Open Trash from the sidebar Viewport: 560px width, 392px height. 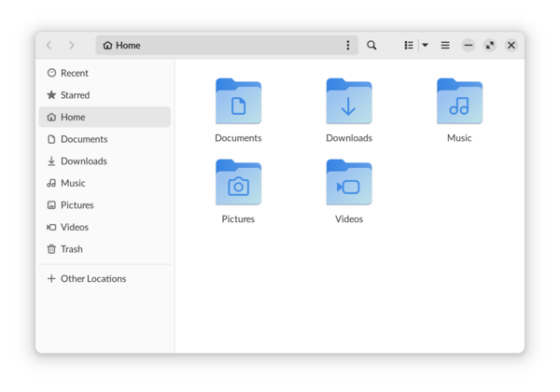point(71,249)
